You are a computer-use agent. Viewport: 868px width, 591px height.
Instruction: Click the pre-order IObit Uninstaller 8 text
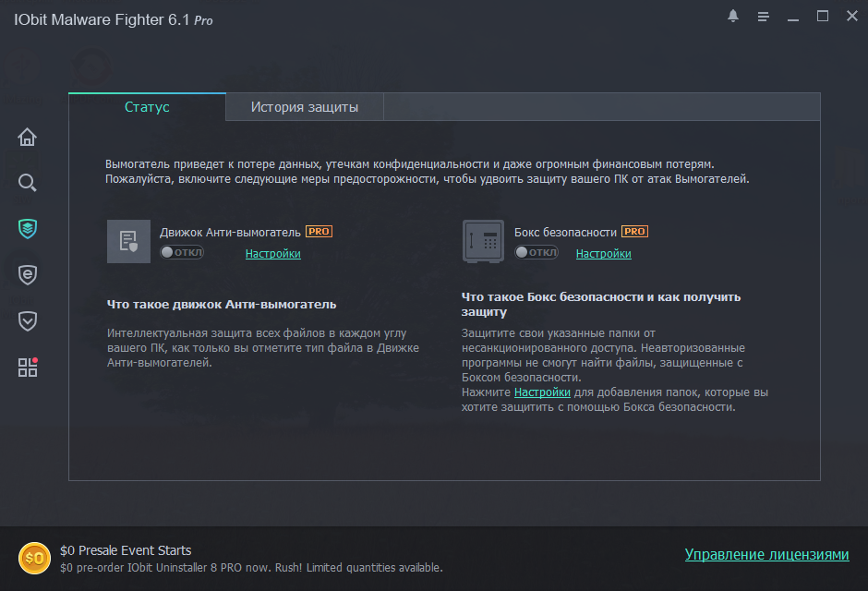tap(251, 568)
